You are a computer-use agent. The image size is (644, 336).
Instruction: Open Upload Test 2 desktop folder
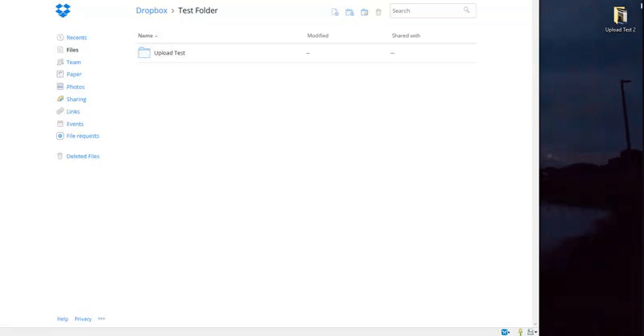coord(620,18)
